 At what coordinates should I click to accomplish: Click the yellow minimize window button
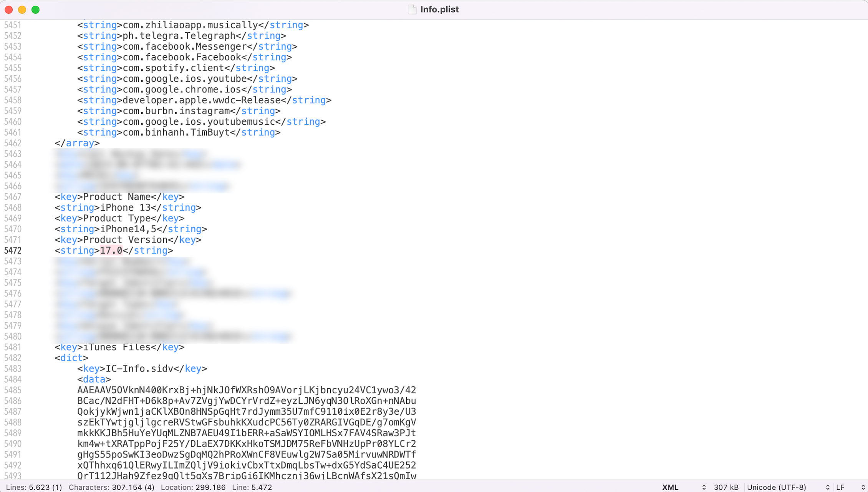click(x=22, y=10)
